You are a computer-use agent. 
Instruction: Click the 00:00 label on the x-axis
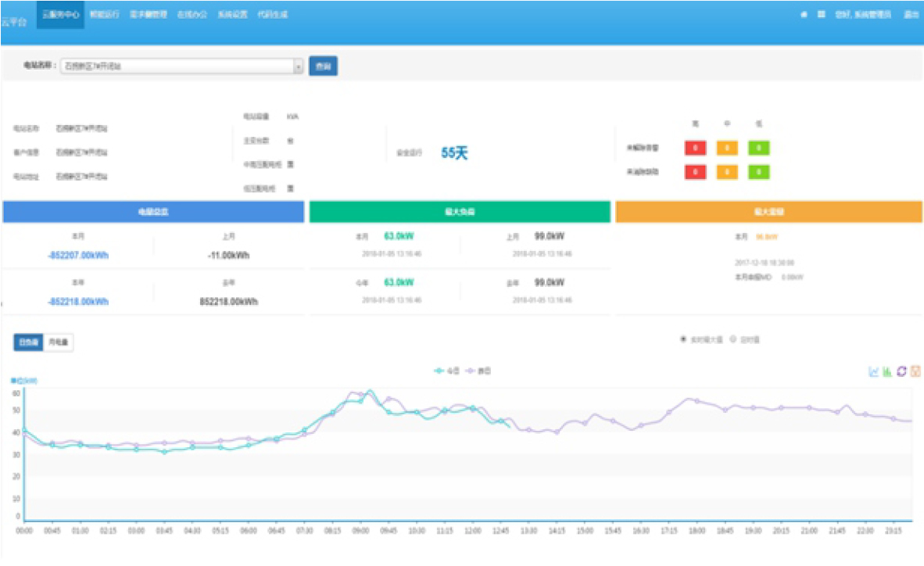point(24,531)
